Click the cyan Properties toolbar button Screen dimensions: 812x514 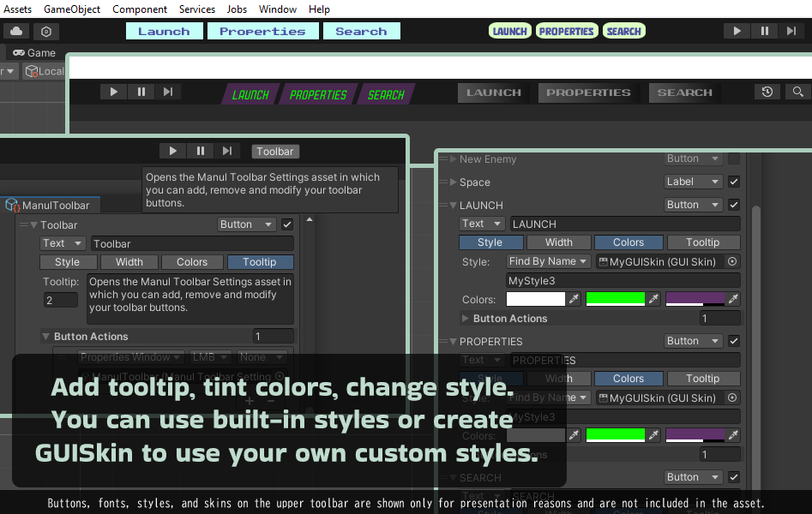tap(262, 32)
